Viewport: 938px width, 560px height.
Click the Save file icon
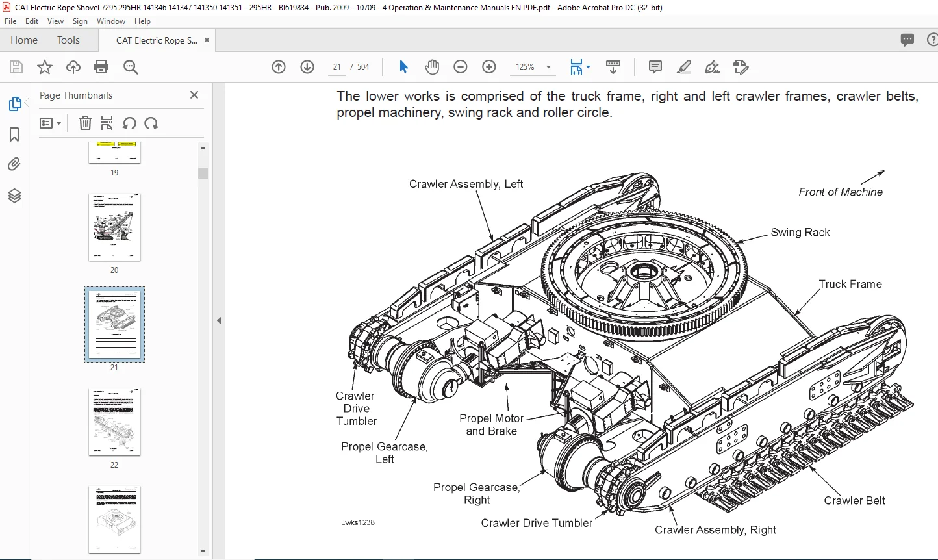[x=16, y=67]
